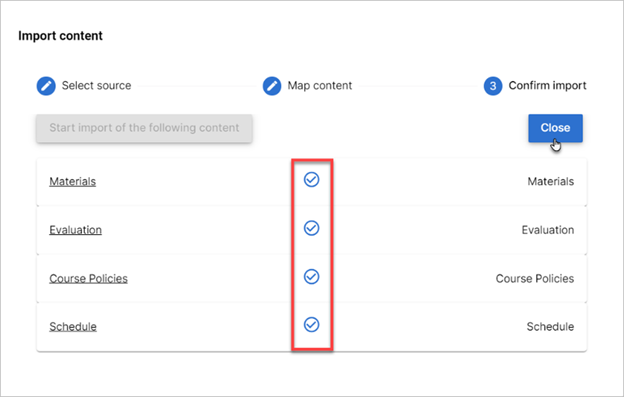This screenshot has width=624, height=397.
Task: Click the Materials checkmark icon
Action: point(312,180)
